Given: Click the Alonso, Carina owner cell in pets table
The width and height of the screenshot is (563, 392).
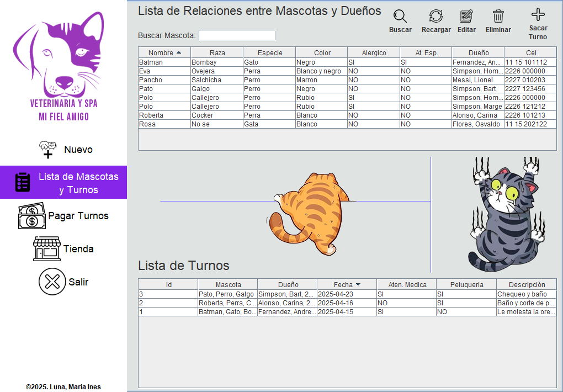Looking at the screenshot, I should click(x=478, y=115).
